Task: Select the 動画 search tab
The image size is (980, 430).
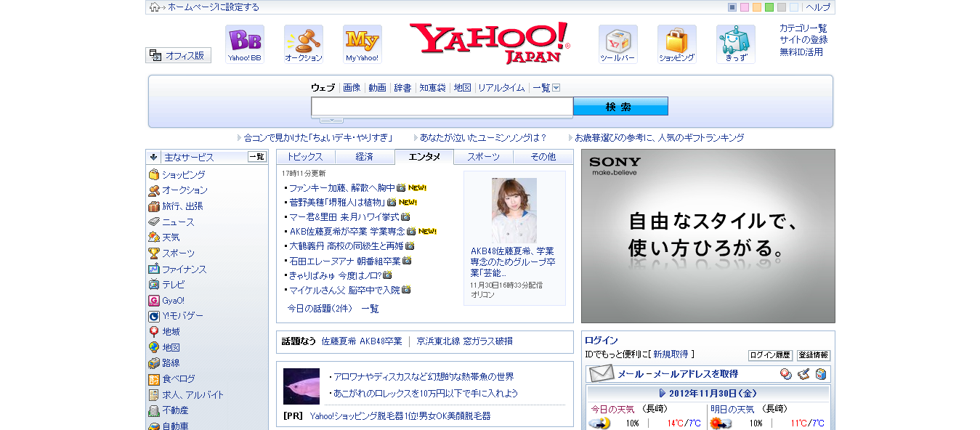Action: tap(378, 88)
